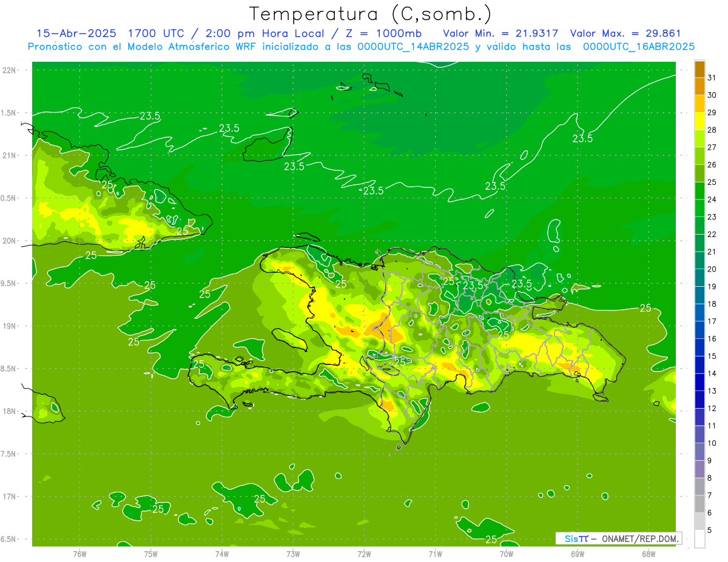The image size is (728, 562).
Task: Click the '70W' longitude label
Action: pyautogui.click(x=507, y=554)
